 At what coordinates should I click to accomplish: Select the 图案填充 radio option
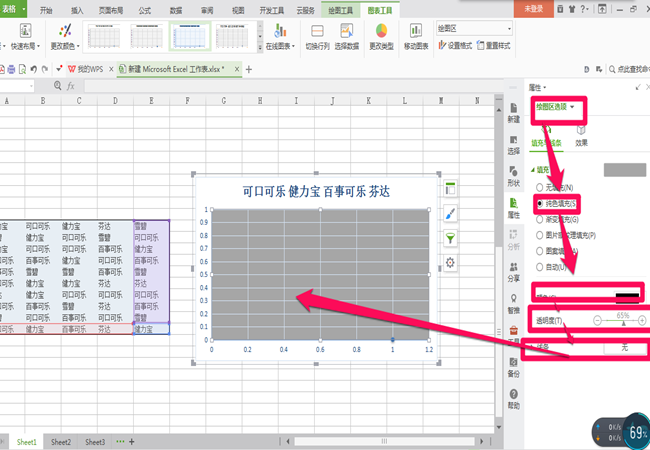coord(539,251)
